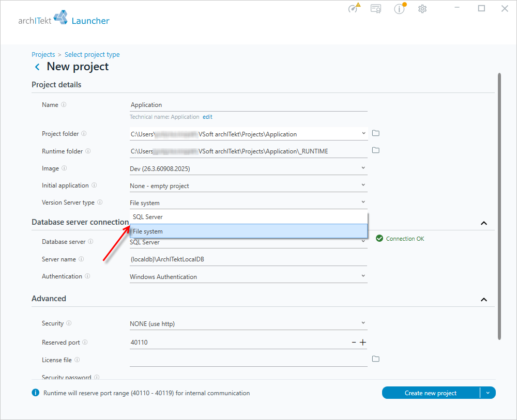This screenshot has width=517, height=420.
Task: Open the settings gear icon
Action: point(422,9)
